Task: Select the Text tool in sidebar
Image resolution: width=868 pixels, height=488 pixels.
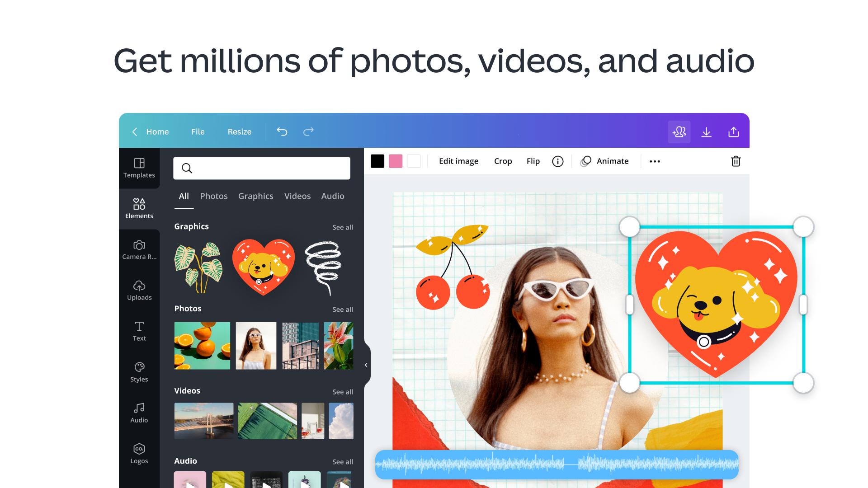Action: (x=139, y=331)
